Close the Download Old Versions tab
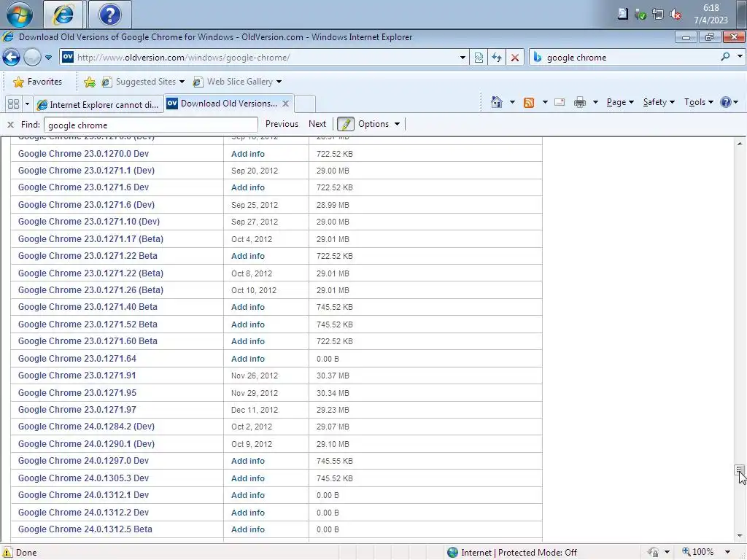This screenshot has height=560, width=747. (285, 104)
